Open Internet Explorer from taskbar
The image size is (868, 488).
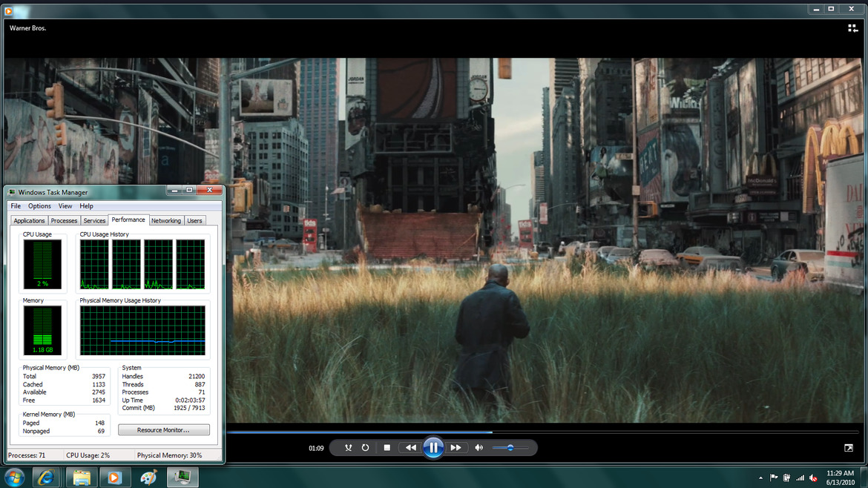pos(46,477)
